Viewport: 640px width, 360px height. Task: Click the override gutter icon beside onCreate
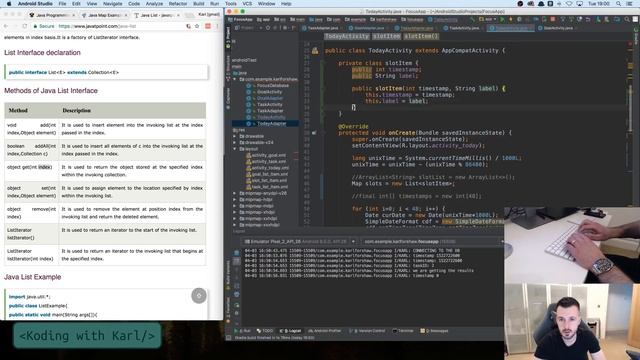pyautogui.click(x=314, y=133)
